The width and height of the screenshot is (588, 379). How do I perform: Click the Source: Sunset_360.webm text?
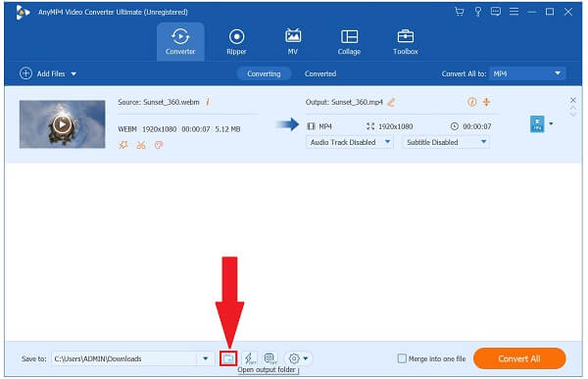tap(159, 102)
